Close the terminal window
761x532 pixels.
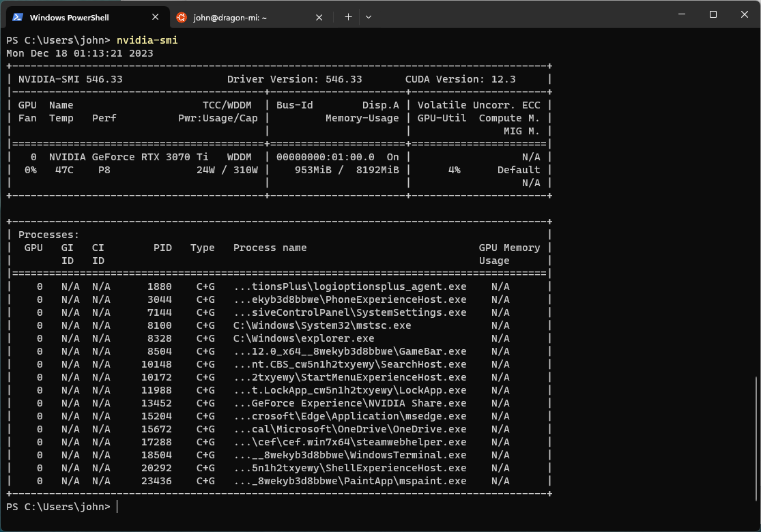(743, 14)
